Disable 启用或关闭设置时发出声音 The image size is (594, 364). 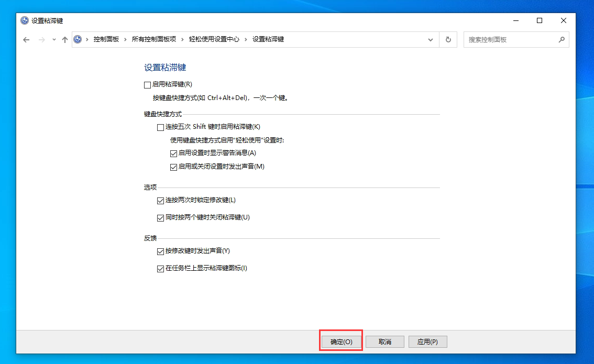coord(173,167)
